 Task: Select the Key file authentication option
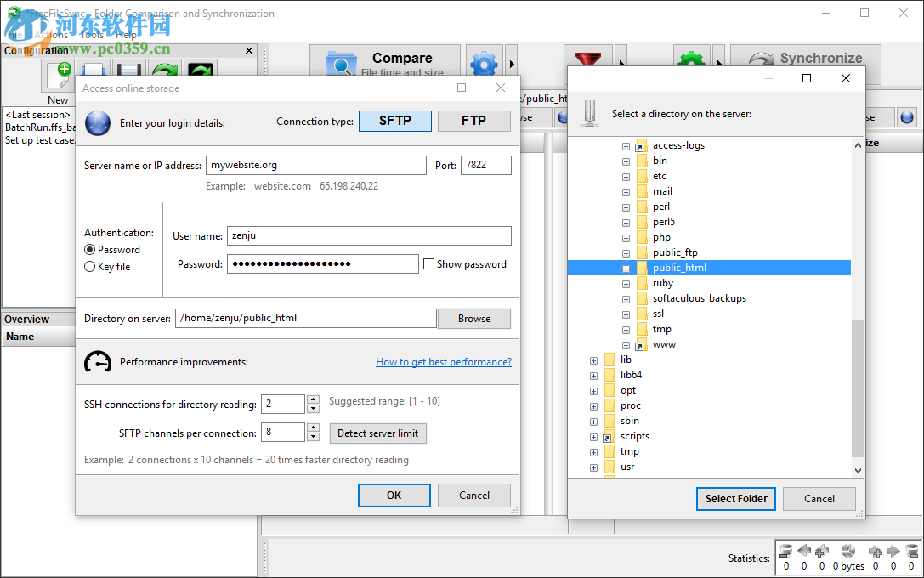88,265
